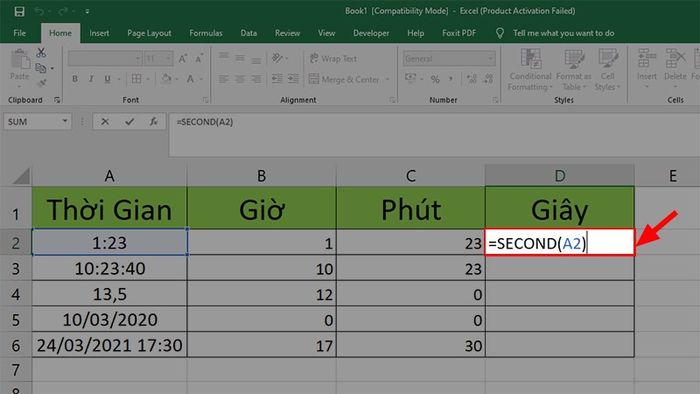Save the workbook with the floppy icon
Image resolution: width=700 pixels, height=394 pixels.
point(19,12)
